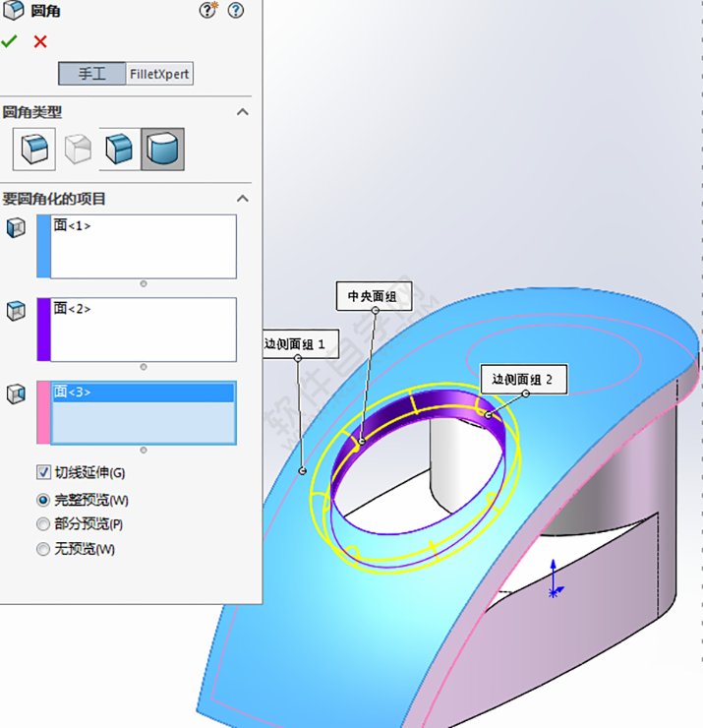
Task: Collapse the 要圆角化的项目 section
Action: [x=242, y=199]
